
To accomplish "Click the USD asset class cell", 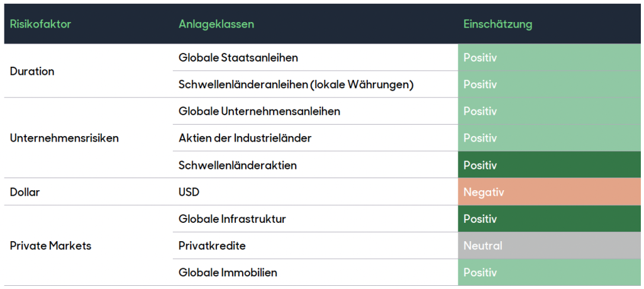I will [x=189, y=192].
